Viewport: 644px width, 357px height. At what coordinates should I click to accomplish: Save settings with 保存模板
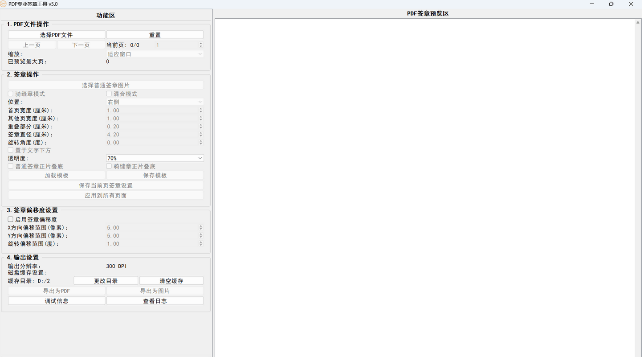click(x=155, y=175)
